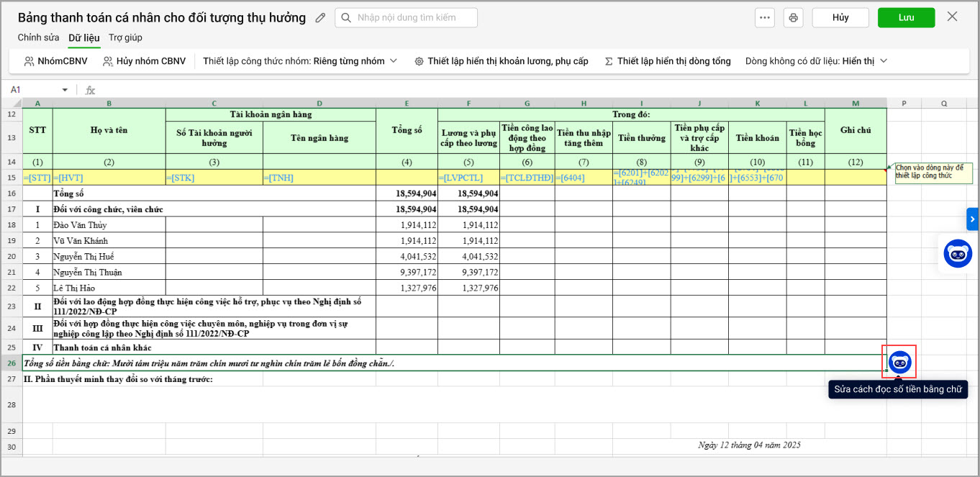Click the Hủy cancel button

click(x=840, y=17)
